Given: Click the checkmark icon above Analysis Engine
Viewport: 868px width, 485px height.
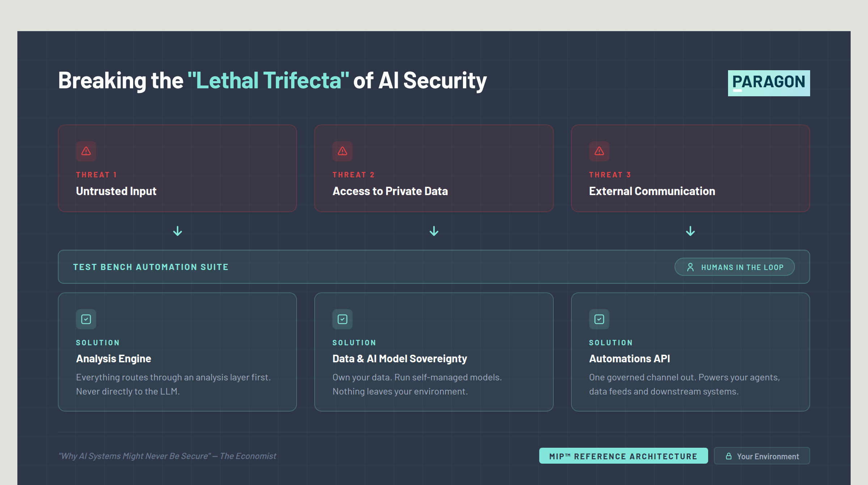Looking at the screenshot, I should tap(86, 319).
